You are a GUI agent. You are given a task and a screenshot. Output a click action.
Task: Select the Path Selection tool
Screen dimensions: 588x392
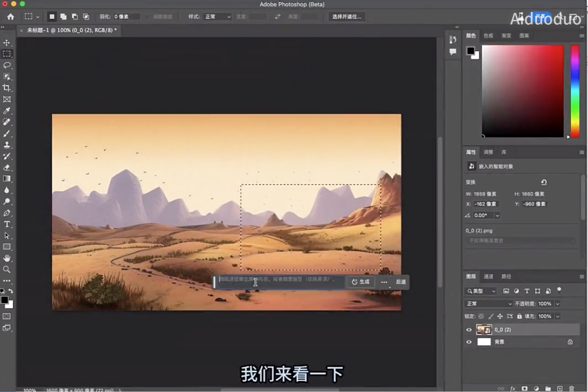[x=7, y=236]
